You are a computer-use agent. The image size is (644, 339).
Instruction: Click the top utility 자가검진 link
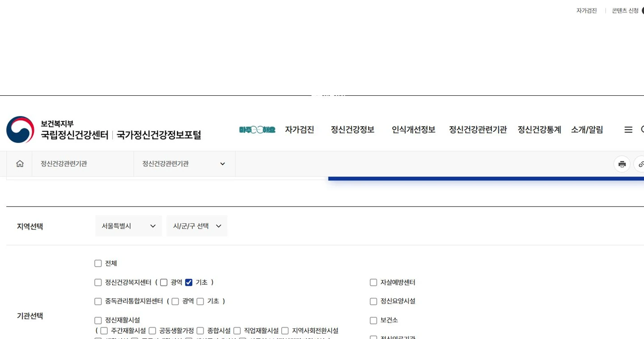click(586, 11)
